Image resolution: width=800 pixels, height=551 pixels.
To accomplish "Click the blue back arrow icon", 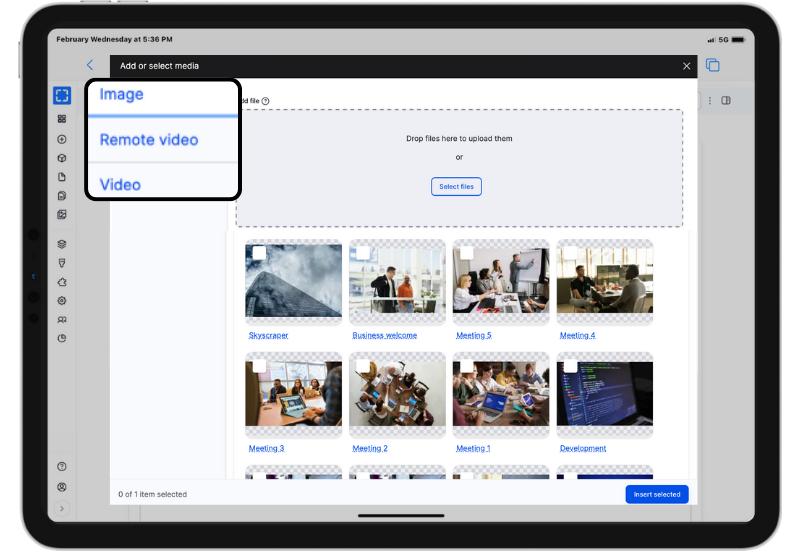I will click(x=90, y=66).
